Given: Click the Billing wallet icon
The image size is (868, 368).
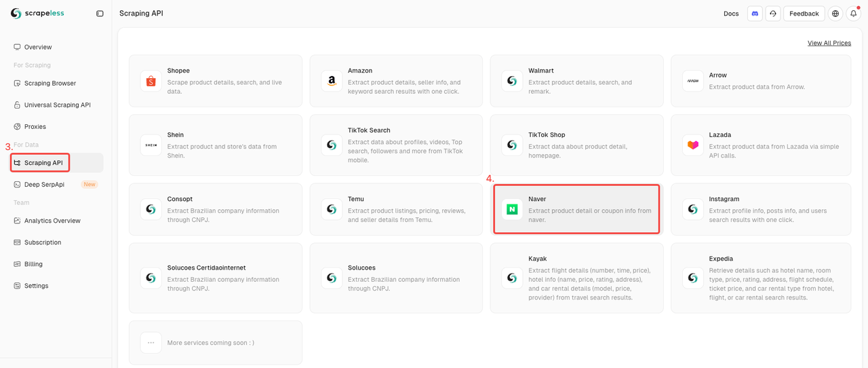Looking at the screenshot, I should (18, 263).
